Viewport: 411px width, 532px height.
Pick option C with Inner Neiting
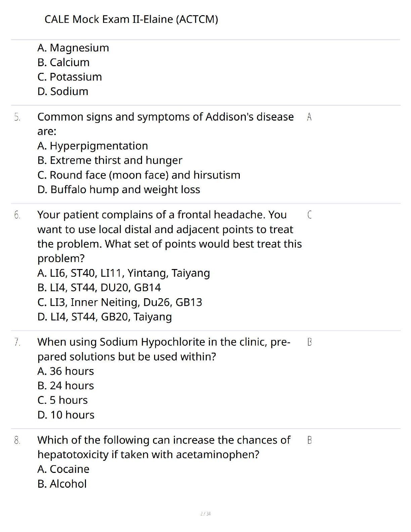tap(120, 302)
